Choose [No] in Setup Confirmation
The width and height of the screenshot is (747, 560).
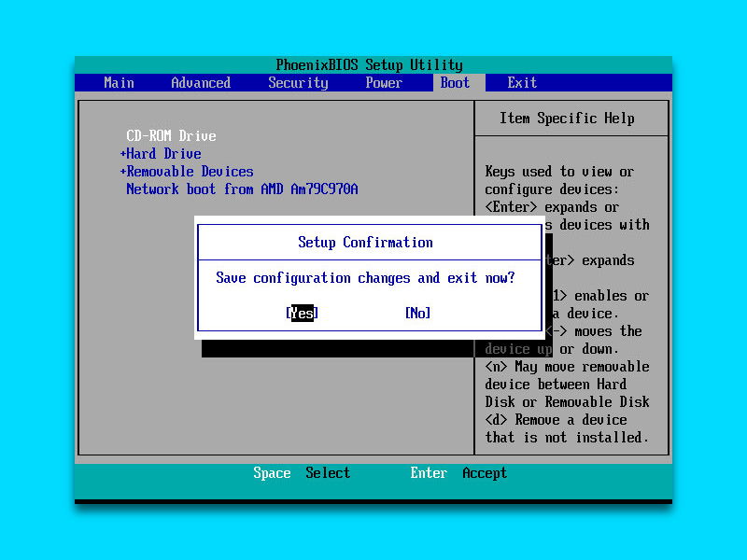click(x=417, y=313)
